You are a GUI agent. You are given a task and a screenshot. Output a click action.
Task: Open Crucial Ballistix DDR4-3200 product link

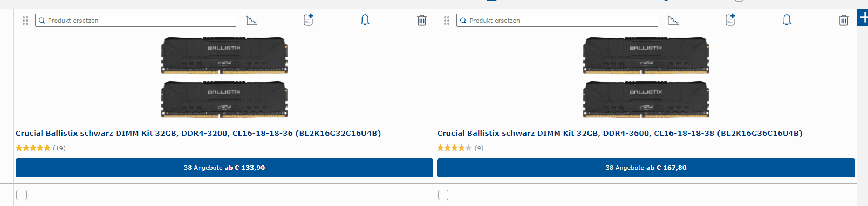[199, 133]
